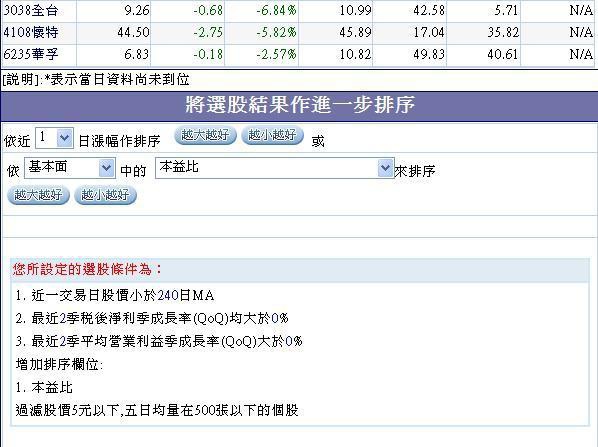Click sort field entry 1. 本益比

(x=44, y=388)
